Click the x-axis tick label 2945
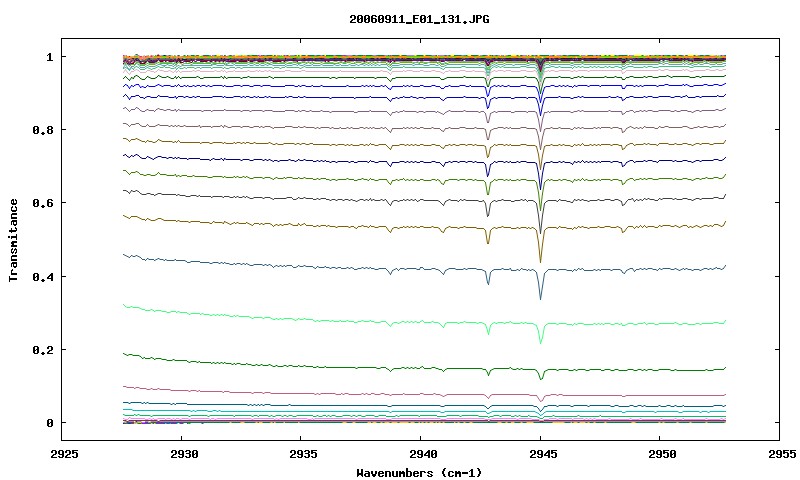 pyautogui.click(x=543, y=454)
